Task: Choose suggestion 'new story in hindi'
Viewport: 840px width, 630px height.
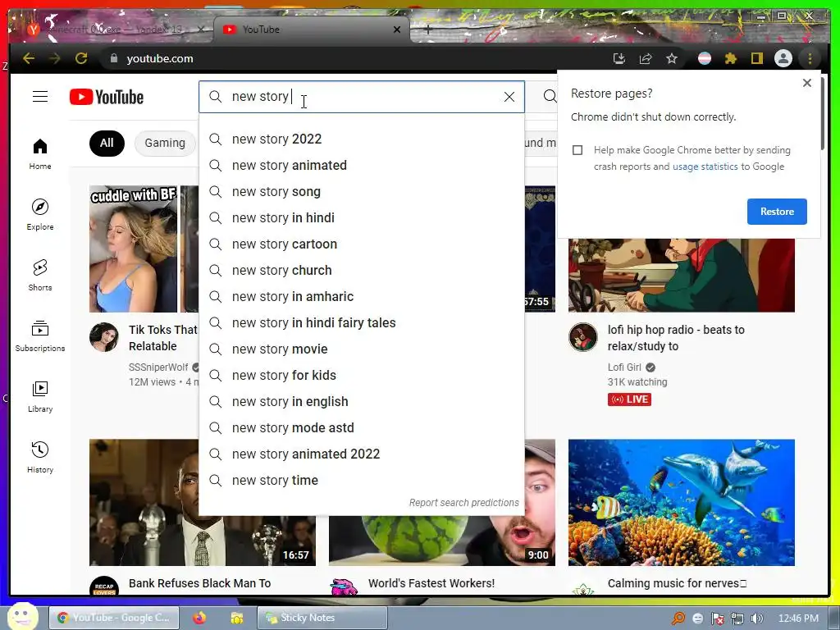Action: click(362, 218)
